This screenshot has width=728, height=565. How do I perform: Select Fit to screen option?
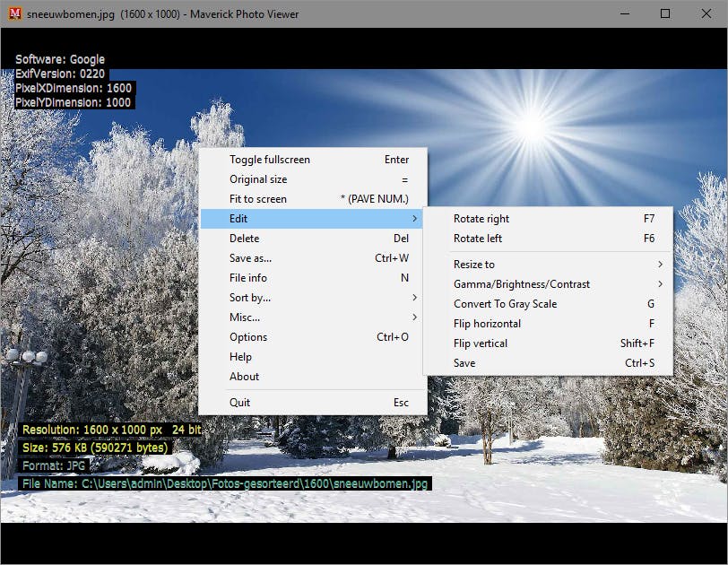coord(313,199)
